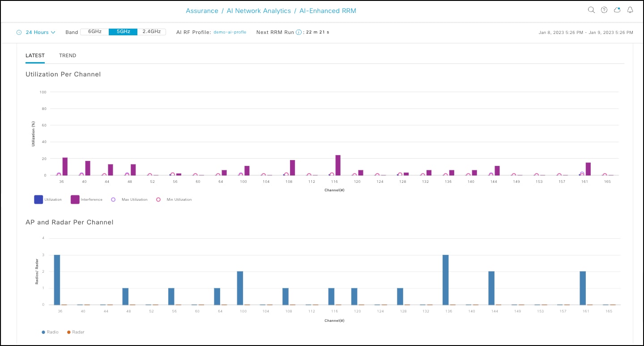
Task: Click the help question mark icon
Action: [604, 10]
